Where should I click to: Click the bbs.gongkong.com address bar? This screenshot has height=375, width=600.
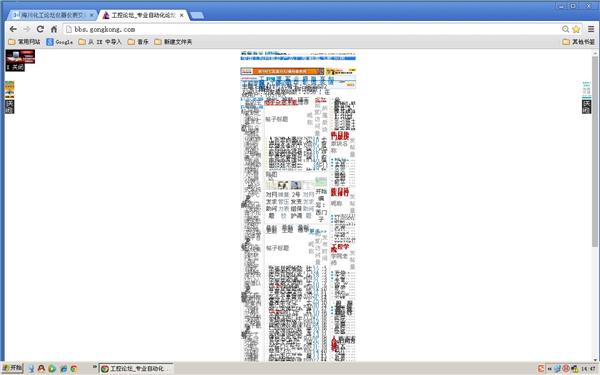coord(312,29)
